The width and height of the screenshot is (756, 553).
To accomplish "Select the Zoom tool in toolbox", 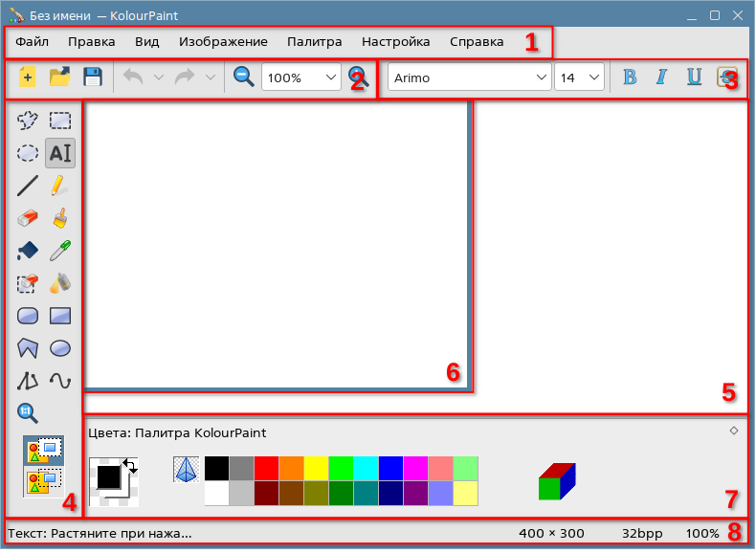I will 28,413.
